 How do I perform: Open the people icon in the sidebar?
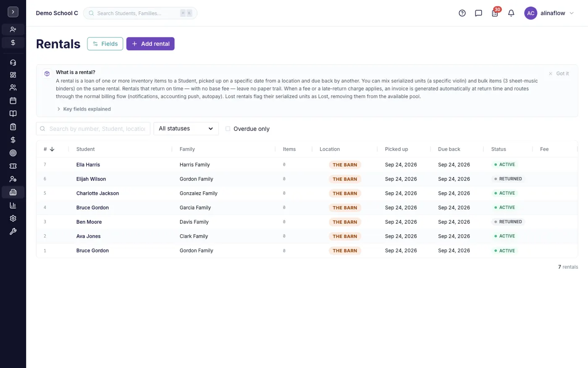pyautogui.click(x=13, y=87)
